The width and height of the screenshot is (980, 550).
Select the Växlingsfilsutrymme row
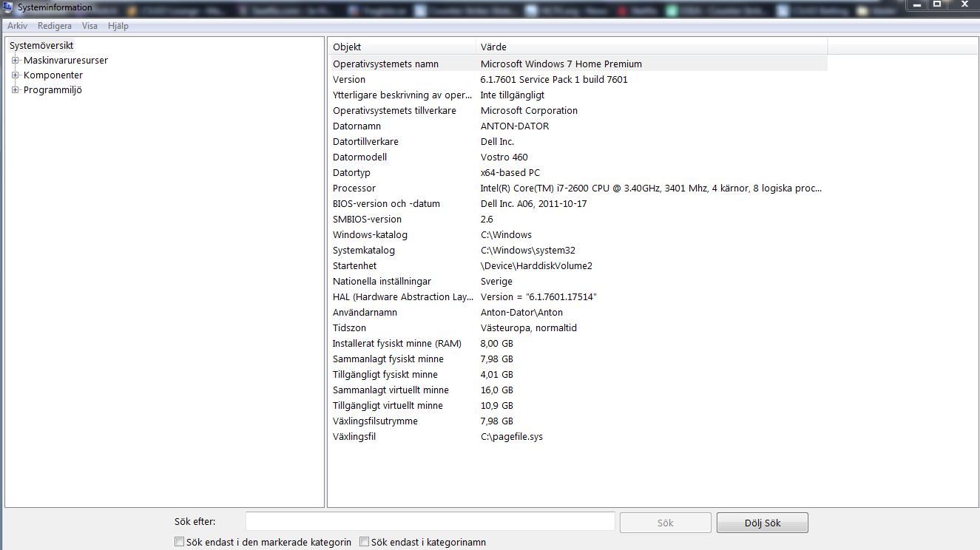click(578, 421)
